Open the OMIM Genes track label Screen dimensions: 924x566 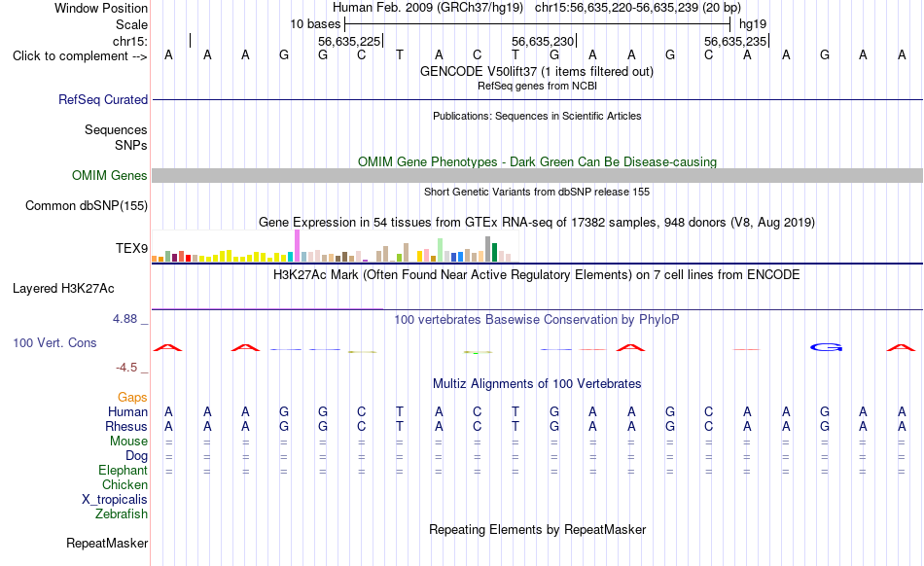(109, 175)
